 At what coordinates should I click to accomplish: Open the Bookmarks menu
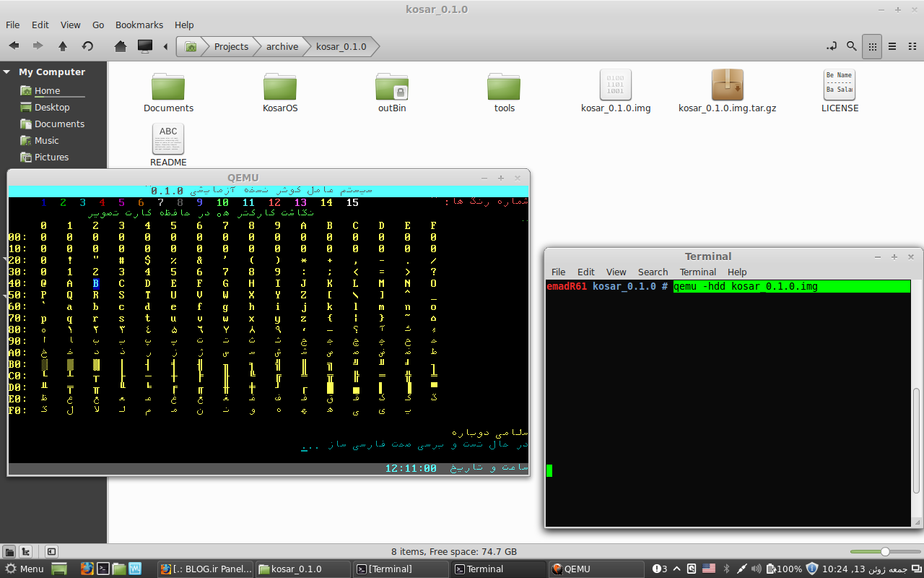(139, 25)
